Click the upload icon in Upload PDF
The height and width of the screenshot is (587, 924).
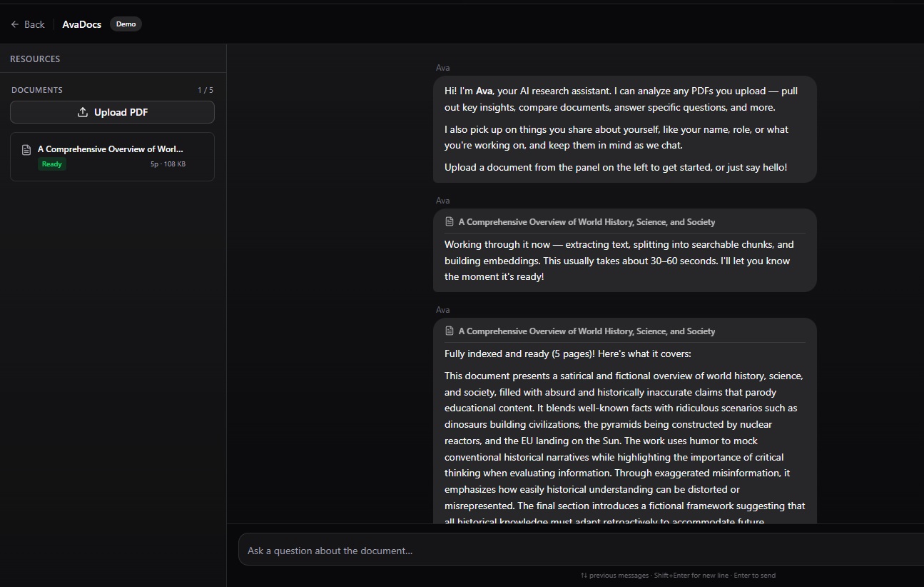click(83, 112)
